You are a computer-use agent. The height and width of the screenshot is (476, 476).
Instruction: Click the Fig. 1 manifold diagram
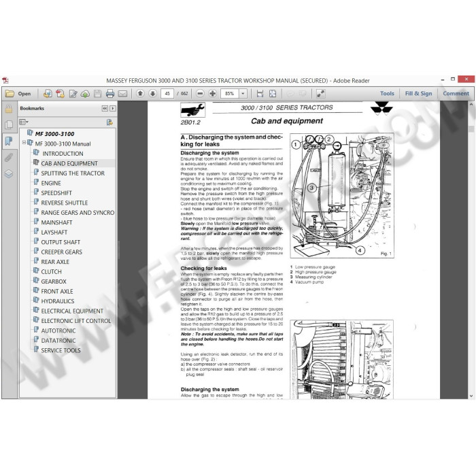342,196
